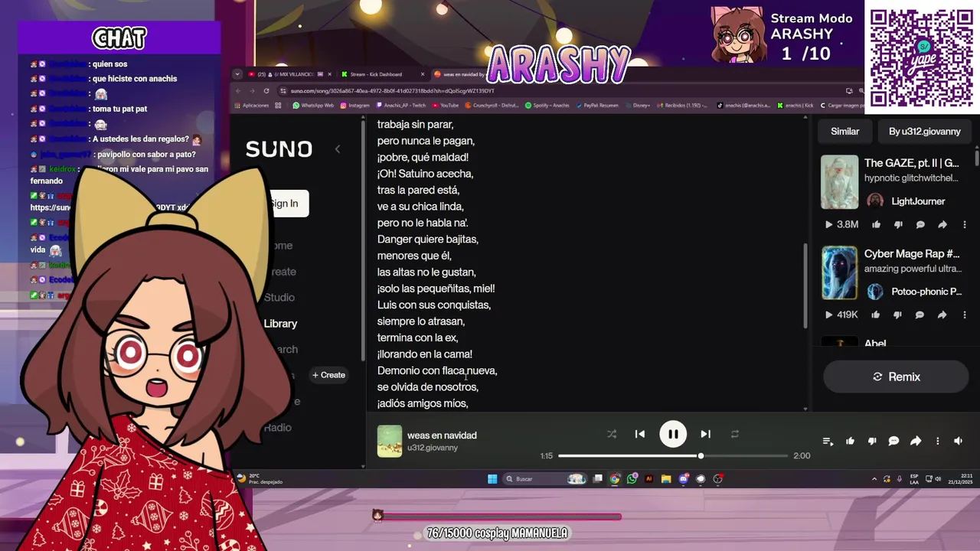The image size is (980, 551).
Task: Like the Cyber Mage Rap song
Action: pyautogui.click(x=876, y=315)
